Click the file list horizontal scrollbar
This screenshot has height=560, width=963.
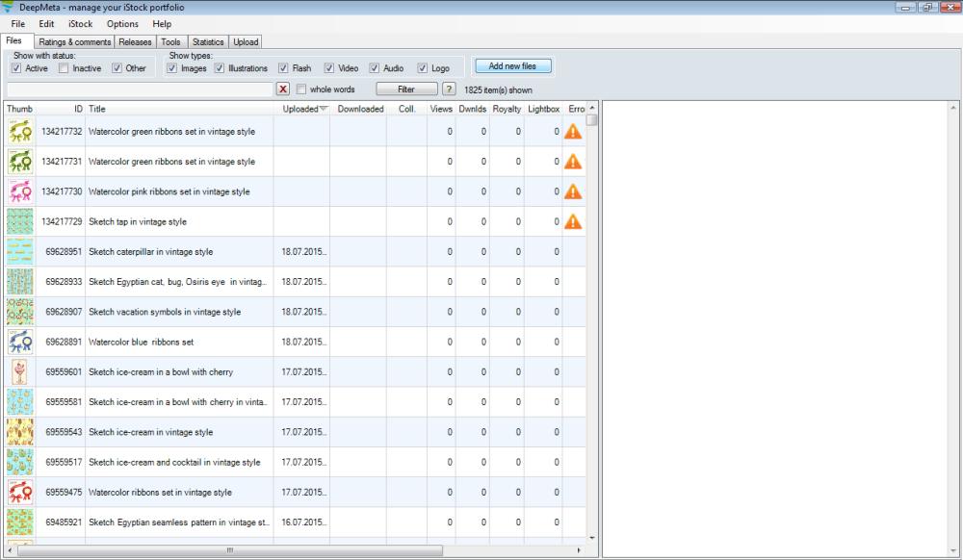coord(230,550)
